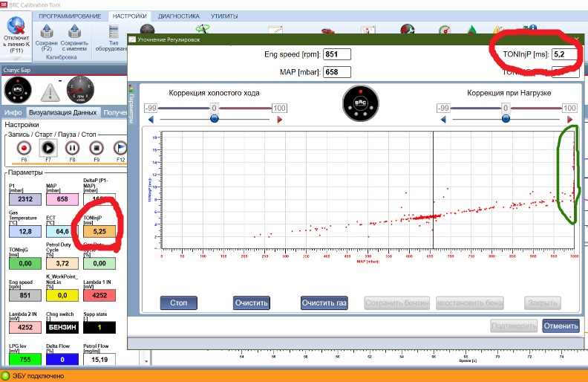Click the right arrow of load correction
The width and height of the screenshot is (588, 382).
click(570, 119)
